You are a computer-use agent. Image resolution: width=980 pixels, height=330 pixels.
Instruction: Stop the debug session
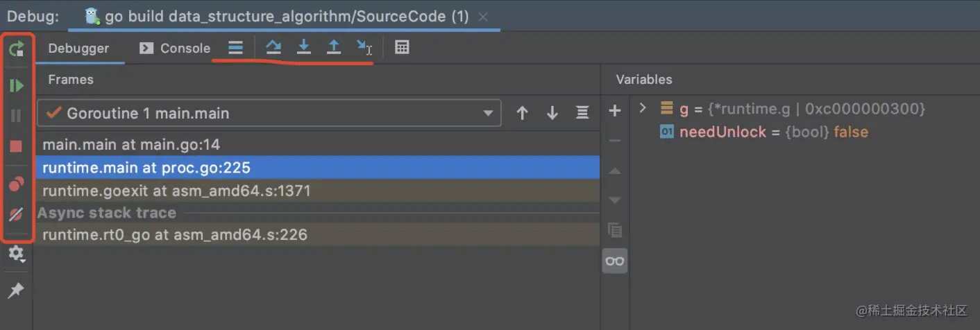coord(16,146)
